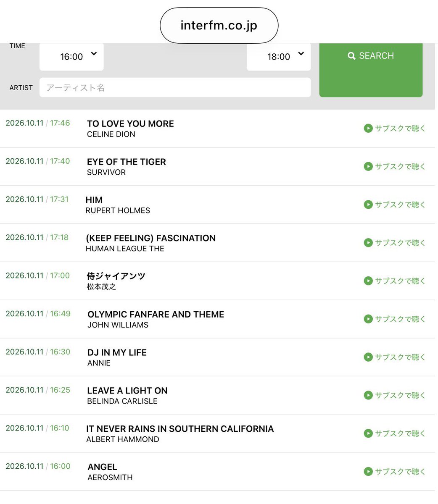Click the 2026.10.11 / 17:00 timestamp

coord(37,276)
